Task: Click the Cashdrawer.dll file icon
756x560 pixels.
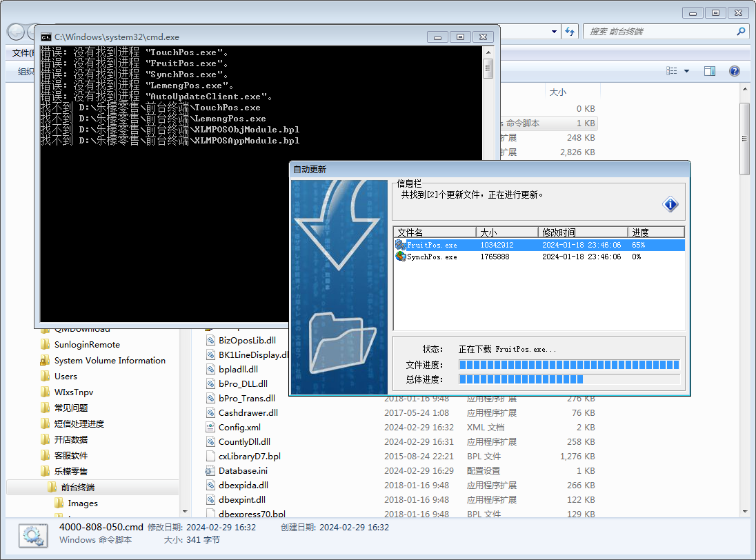Action: coord(210,412)
